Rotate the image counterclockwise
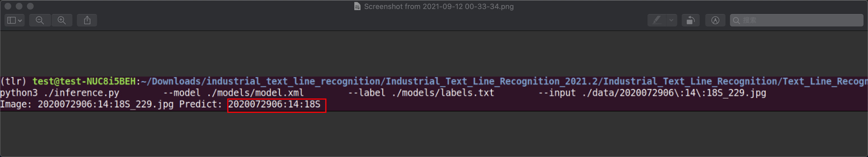This screenshot has height=157, width=868. (690, 20)
